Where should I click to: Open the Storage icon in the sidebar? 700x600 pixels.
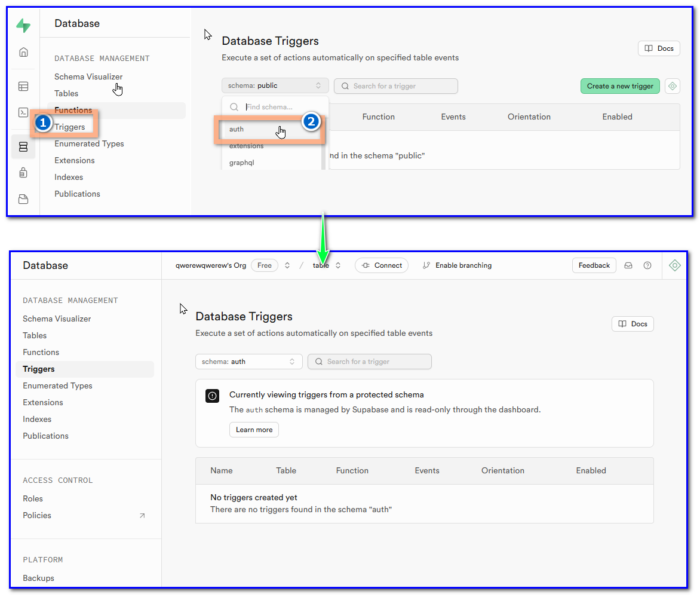click(23, 199)
